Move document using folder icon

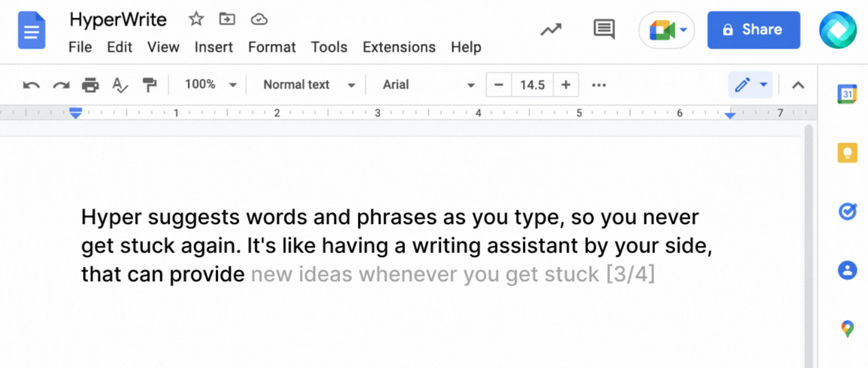tap(227, 19)
